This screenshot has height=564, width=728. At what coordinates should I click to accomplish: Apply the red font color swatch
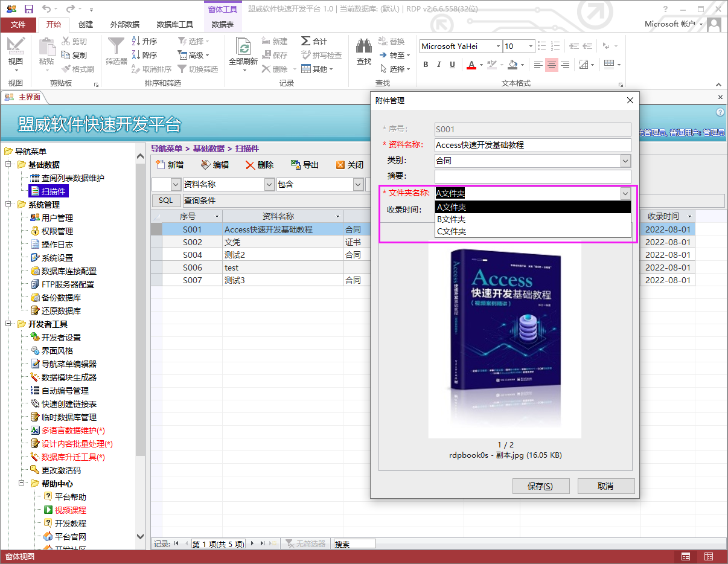tap(471, 65)
